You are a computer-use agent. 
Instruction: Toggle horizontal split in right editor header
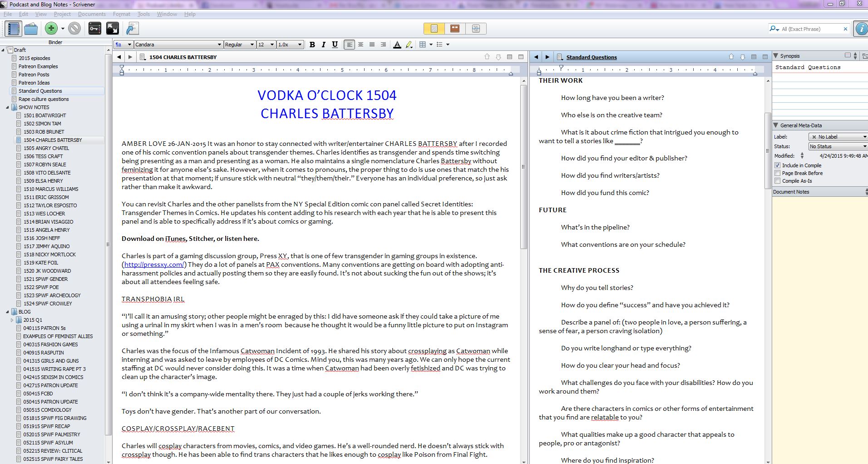click(754, 57)
